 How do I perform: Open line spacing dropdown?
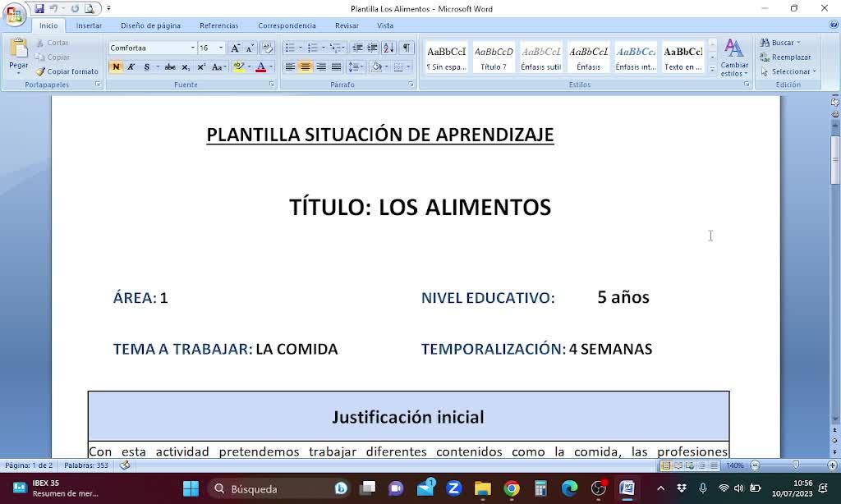355,67
